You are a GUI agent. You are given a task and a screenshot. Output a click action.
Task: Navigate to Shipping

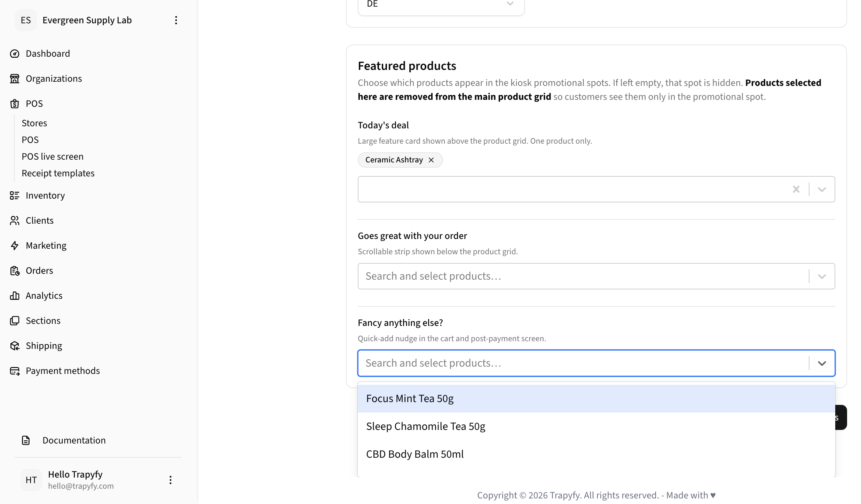click(x=44, y=346)
